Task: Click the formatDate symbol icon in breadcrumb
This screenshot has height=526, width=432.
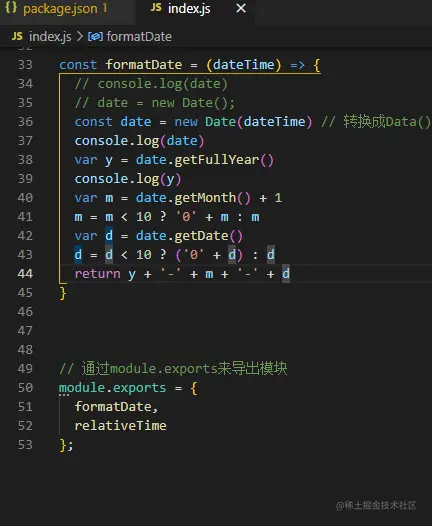Action: (95, 37)
